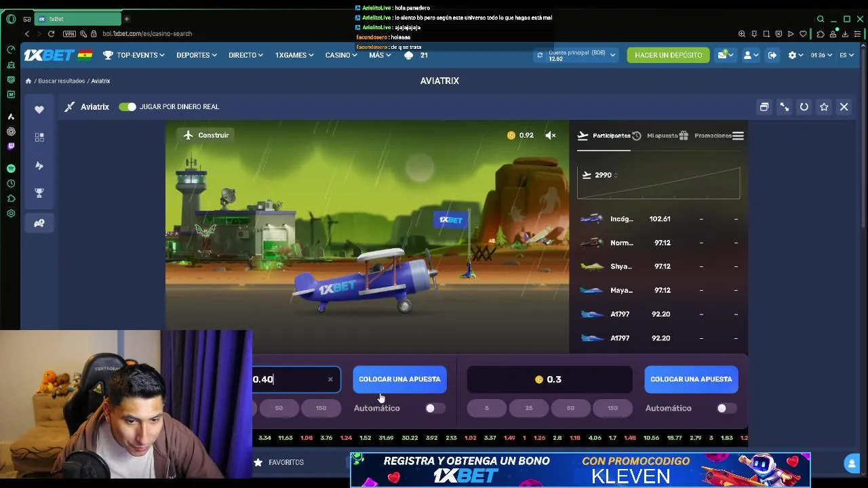The width and height of the screenshot is (868, 488).
Task: Expand the game to fullscreen mode
Action: coord(784,107)
